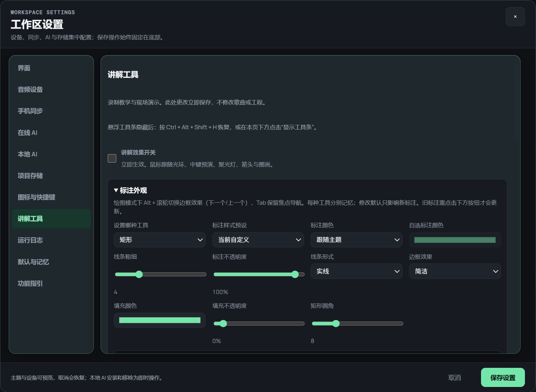The height and width of the screenshot is (392, 536).
Task: Click the 标注不透明度 value 100%
Action: coord(220,292)
